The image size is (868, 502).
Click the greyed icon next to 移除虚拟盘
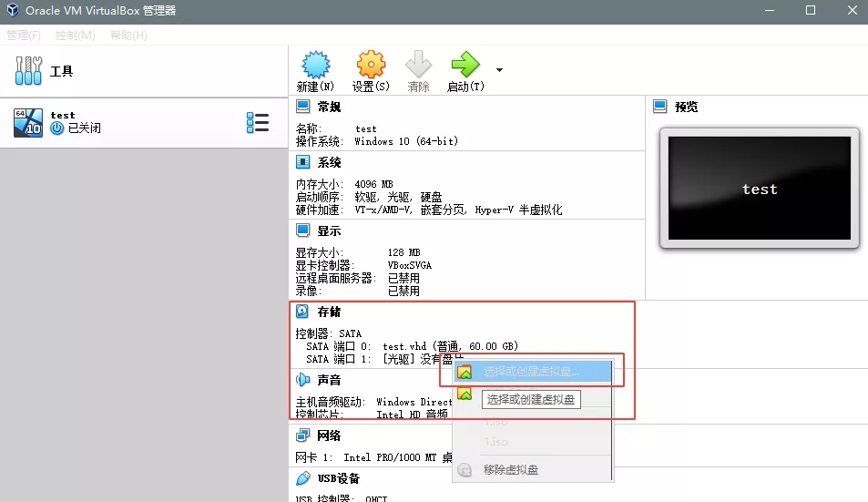click(x=465, y=470)
